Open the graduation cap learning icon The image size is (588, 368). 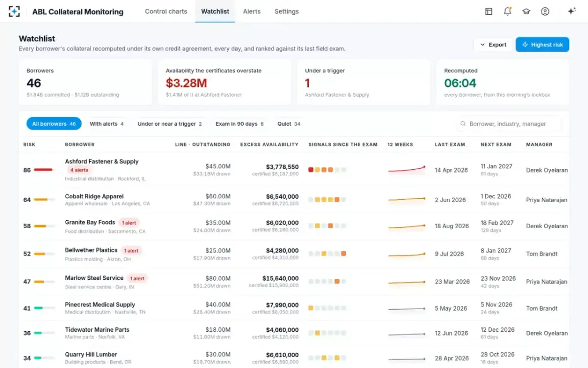(x=526, y=11)
